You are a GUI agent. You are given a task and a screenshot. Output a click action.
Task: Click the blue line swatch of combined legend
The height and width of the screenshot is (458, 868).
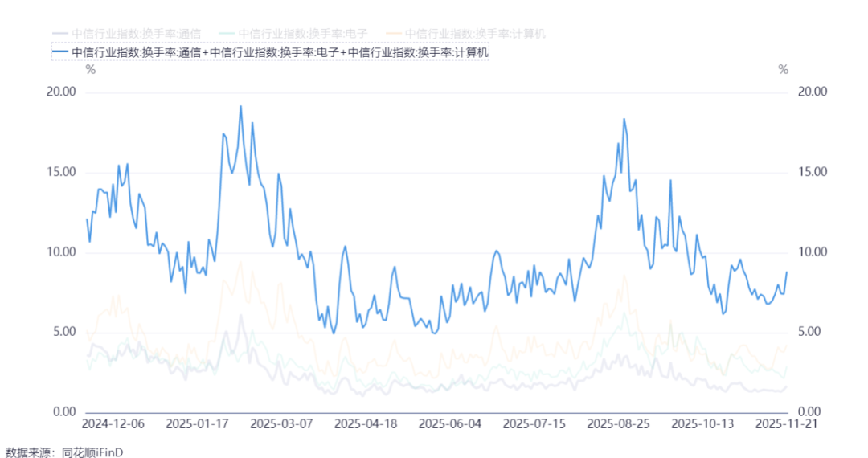60,52
